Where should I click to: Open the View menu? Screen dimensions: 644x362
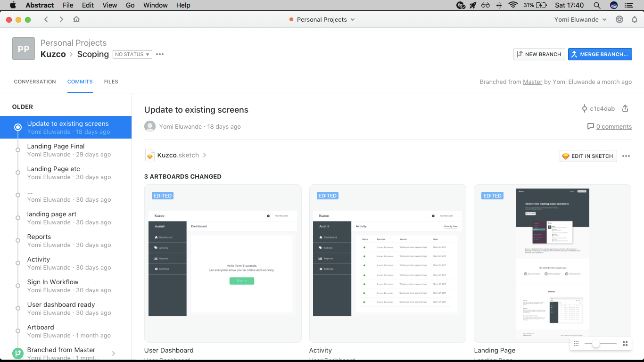coord(110,5)
